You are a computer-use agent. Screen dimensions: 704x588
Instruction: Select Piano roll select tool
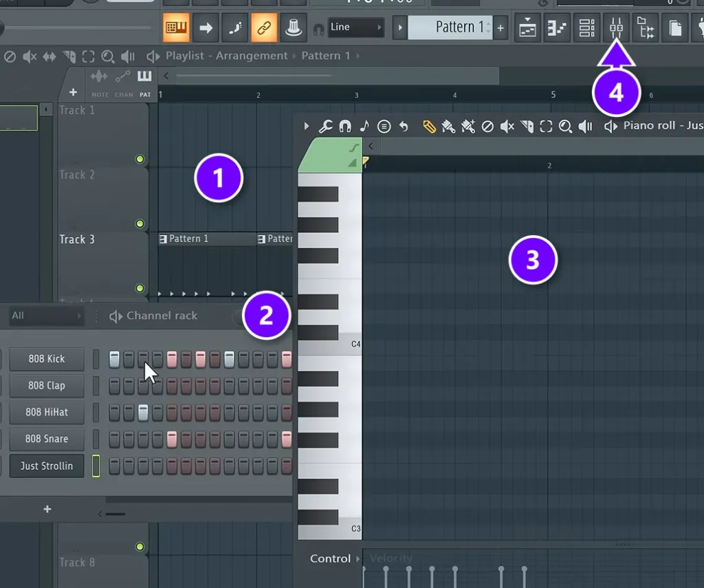tap(546, 127)
